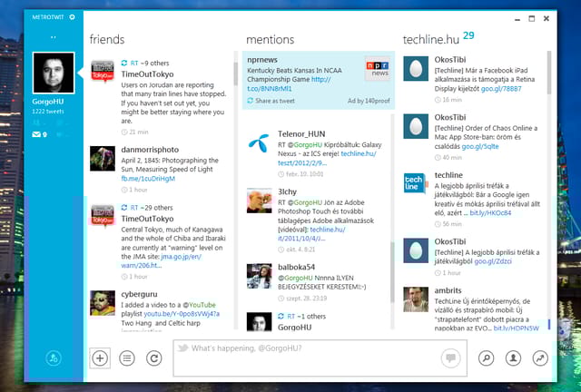Open the search magnifier button
This screenshot has height=392, width=581.
coord(487,358)
